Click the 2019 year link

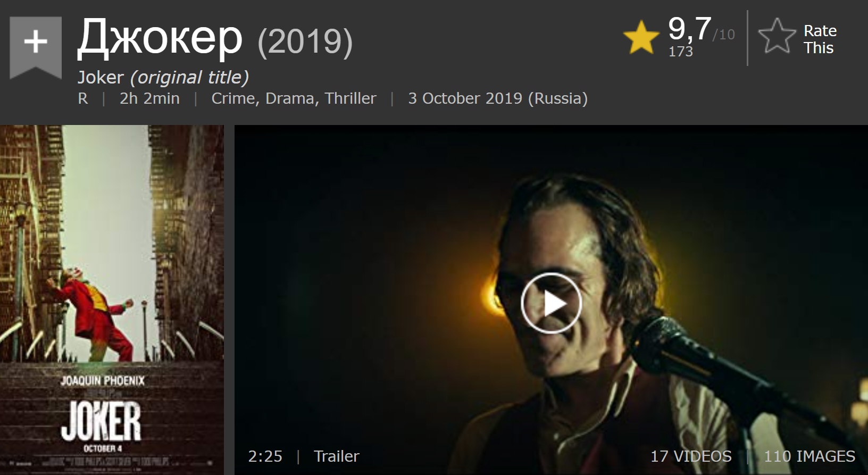pyautogui.click(x=305, y=41)
